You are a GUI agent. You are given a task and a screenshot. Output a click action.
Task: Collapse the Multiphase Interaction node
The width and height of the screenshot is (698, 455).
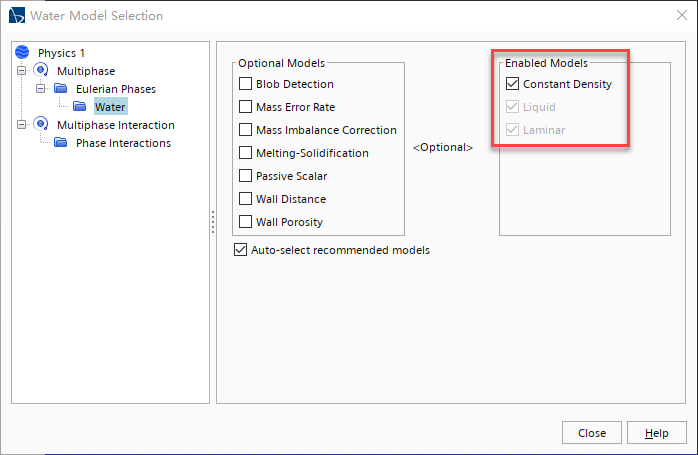tap(21, 125)
